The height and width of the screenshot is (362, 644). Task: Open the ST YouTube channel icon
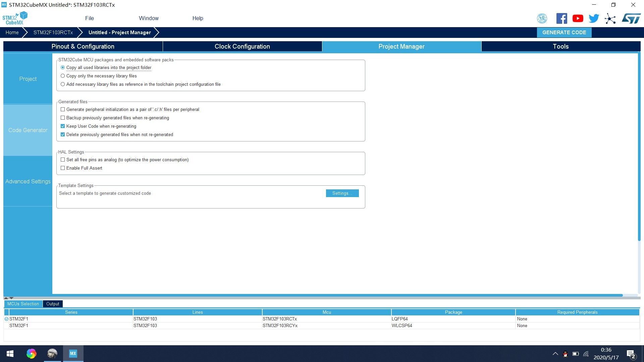(578, 18)
